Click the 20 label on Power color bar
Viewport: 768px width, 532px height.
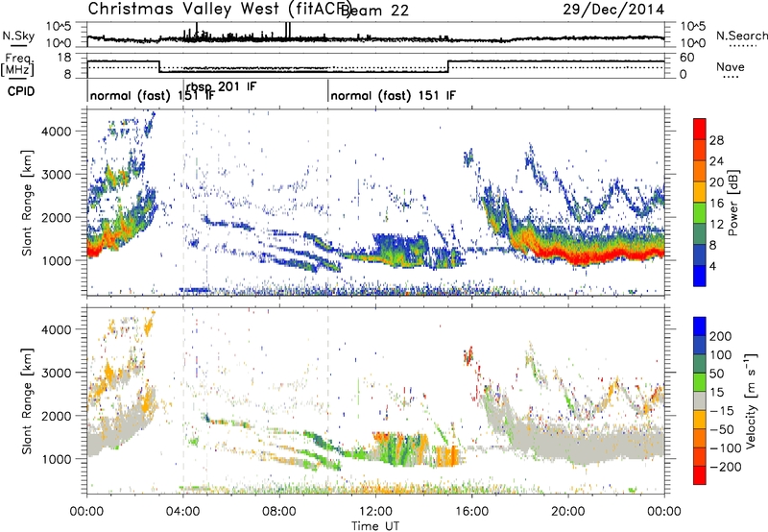tap(716, 182)
